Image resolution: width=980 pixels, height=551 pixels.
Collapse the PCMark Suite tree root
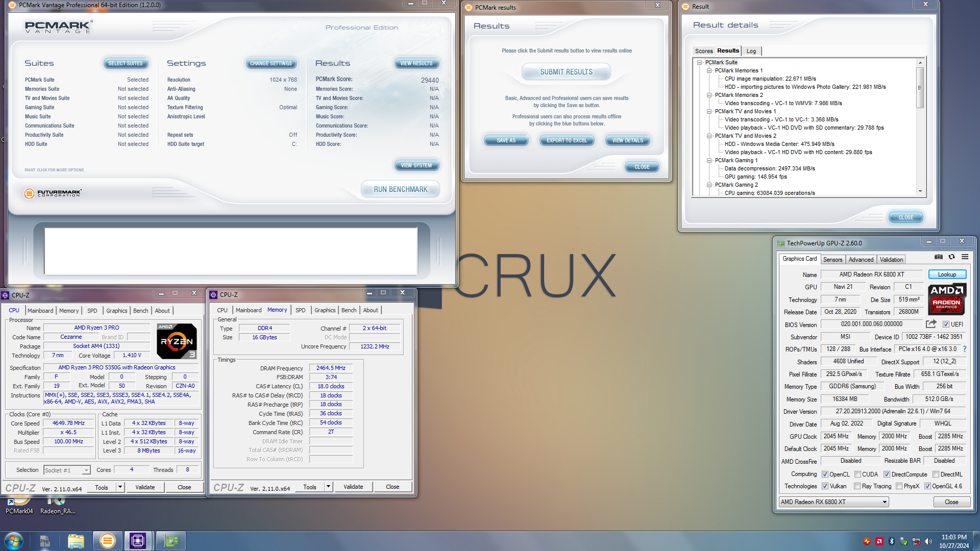click(700, 62)
